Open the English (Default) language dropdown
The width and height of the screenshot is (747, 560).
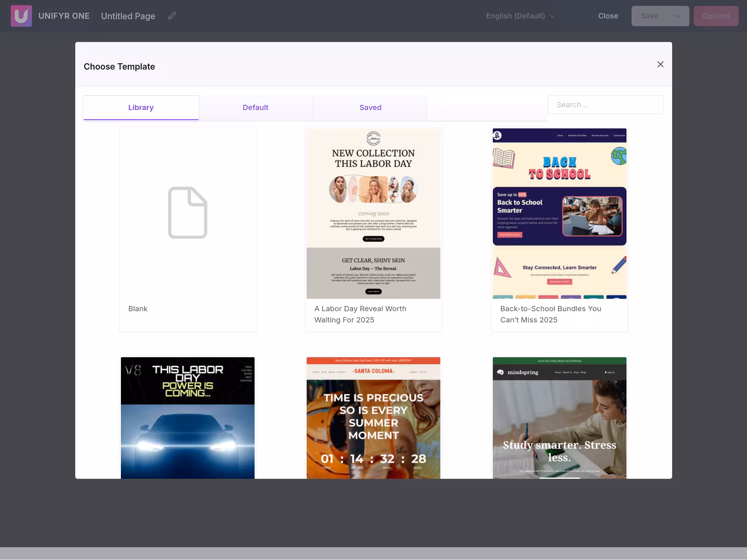pyautogui.click(x=520, y=16)
